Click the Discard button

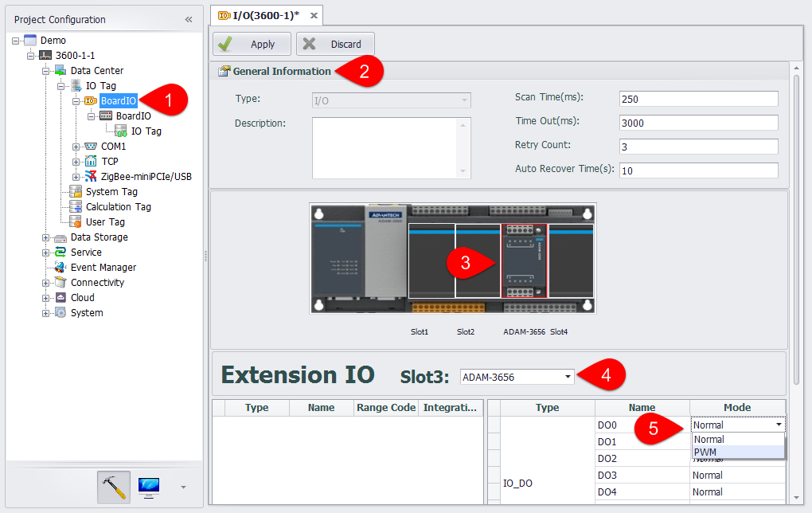(x=335, y=44)
